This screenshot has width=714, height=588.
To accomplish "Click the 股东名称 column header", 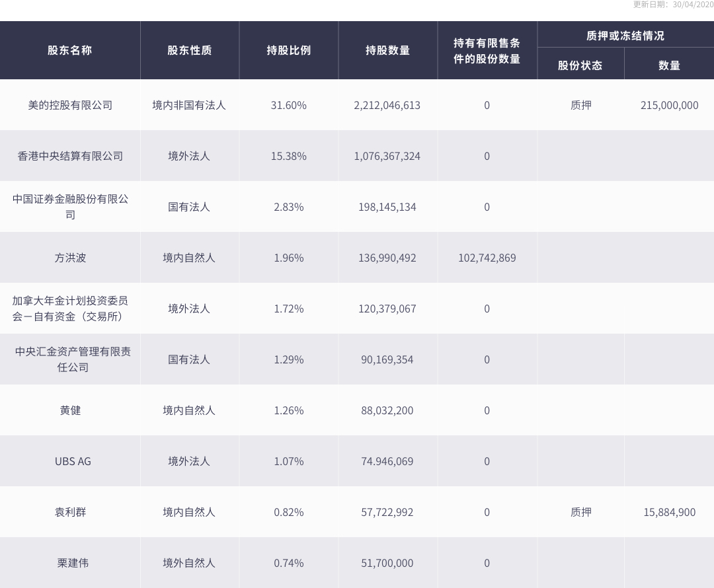I will 70,50.
